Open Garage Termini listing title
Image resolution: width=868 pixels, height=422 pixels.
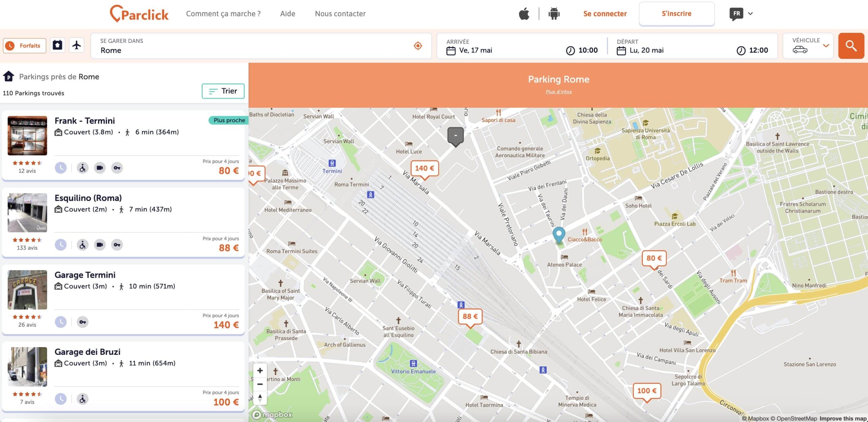85,275
